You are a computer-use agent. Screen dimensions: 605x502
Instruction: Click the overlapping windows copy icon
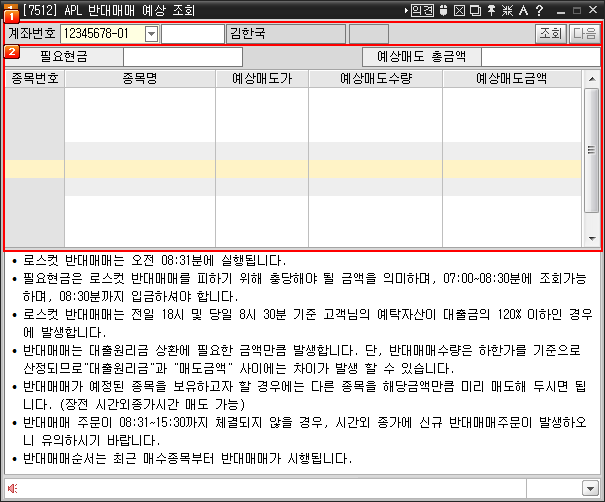(x=475, y=10)
